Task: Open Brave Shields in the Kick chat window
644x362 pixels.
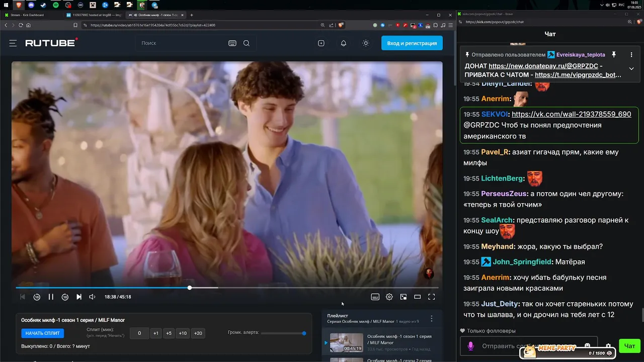Action: point(639,22)
